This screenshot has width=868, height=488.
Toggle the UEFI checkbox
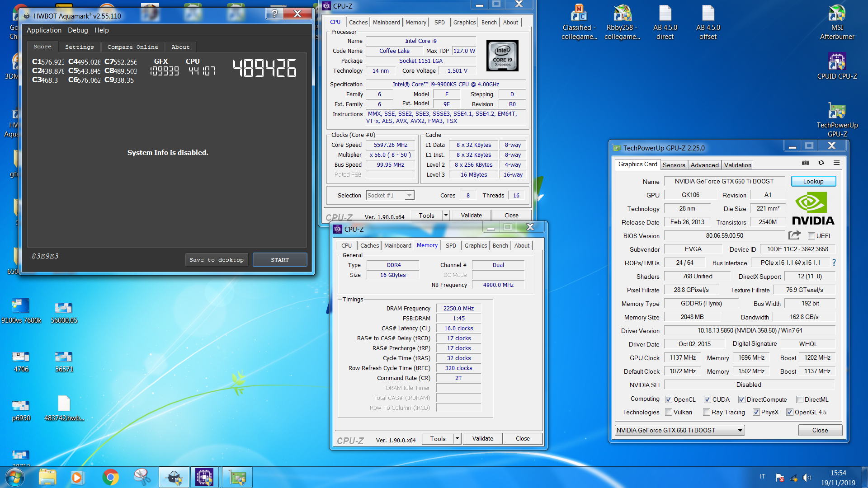pos(811,236)
